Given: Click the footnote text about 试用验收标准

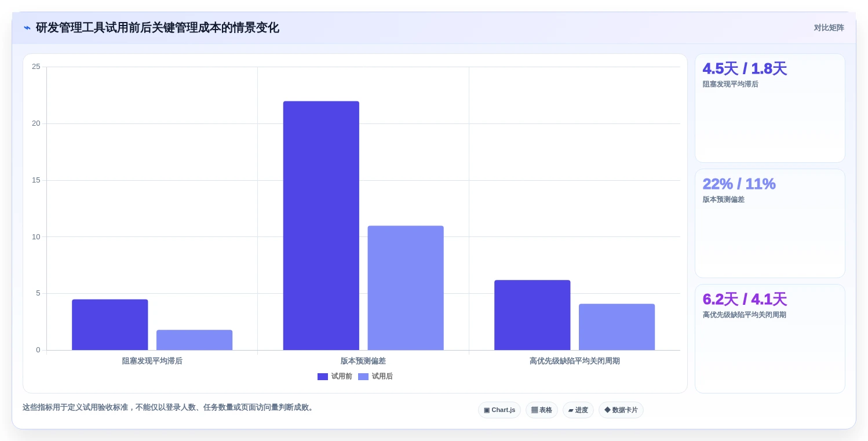Looking at the screenshot, I should coord(169,407).
